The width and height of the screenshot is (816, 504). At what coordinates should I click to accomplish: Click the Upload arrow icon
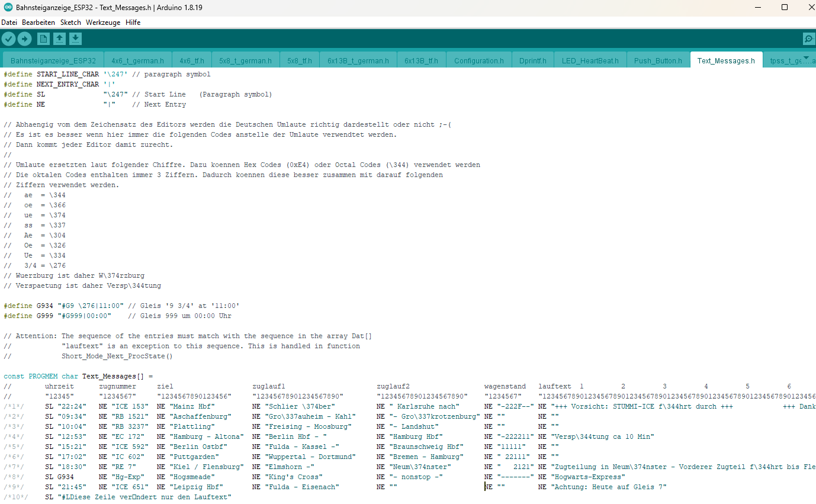pyautogui.click(x=24, y=39)
